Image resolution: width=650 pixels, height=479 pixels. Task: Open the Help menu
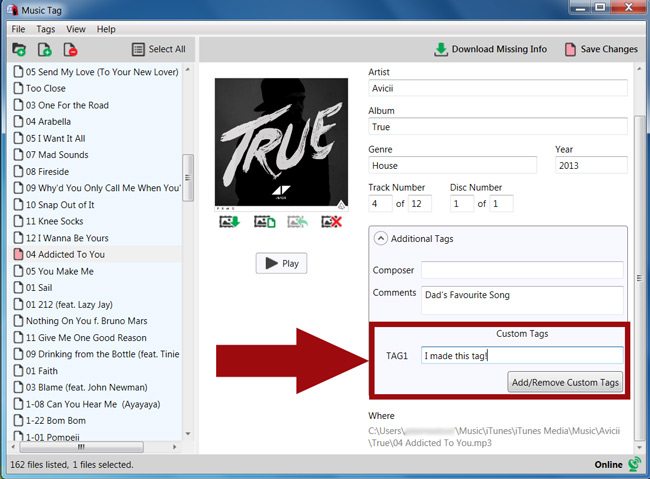click(106, 29)
